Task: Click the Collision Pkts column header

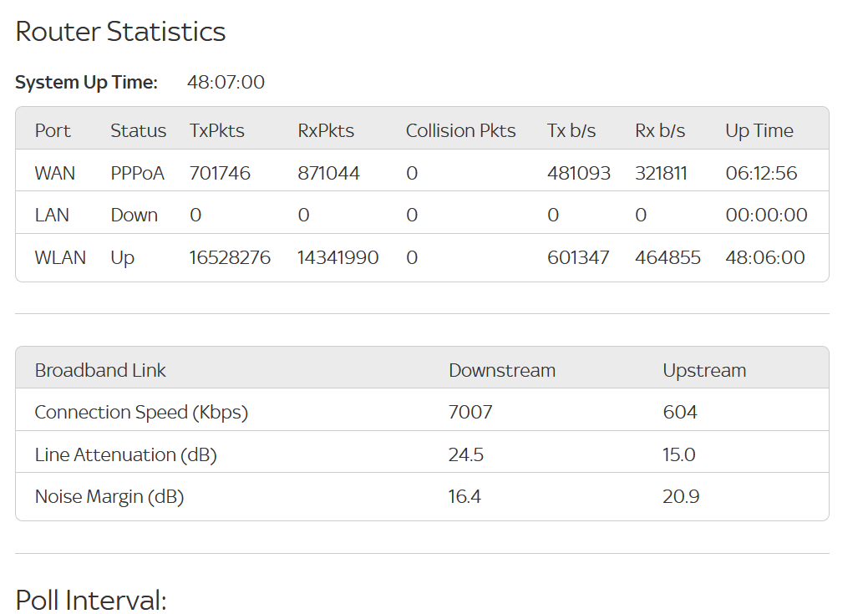Action: click(x=460, y=130)
